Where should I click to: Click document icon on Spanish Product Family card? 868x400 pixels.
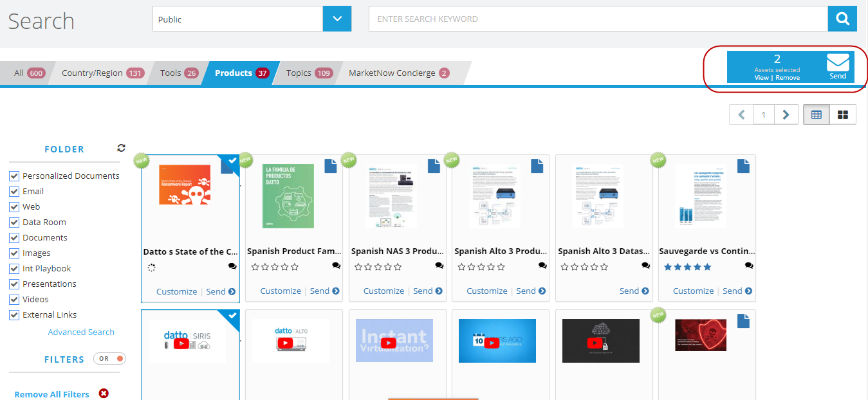[x=331, y=166]
